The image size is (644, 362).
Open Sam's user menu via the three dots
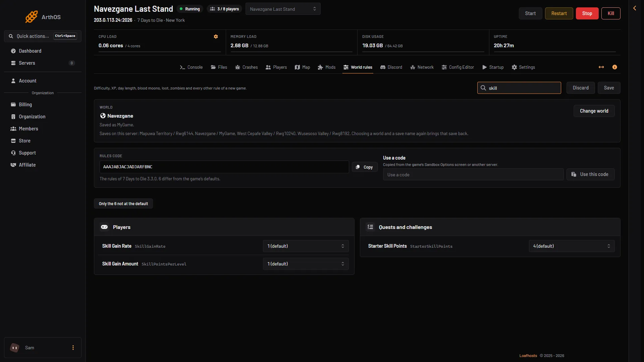tap(73, 348)
